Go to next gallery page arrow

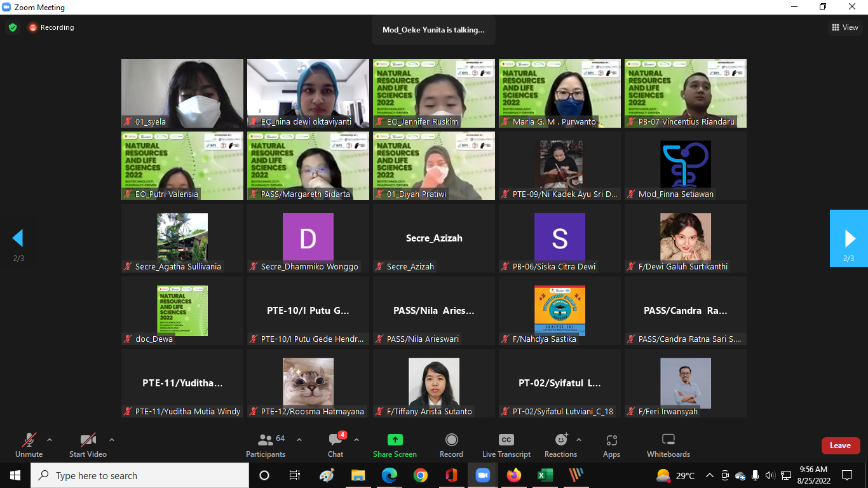coord(849,238)
